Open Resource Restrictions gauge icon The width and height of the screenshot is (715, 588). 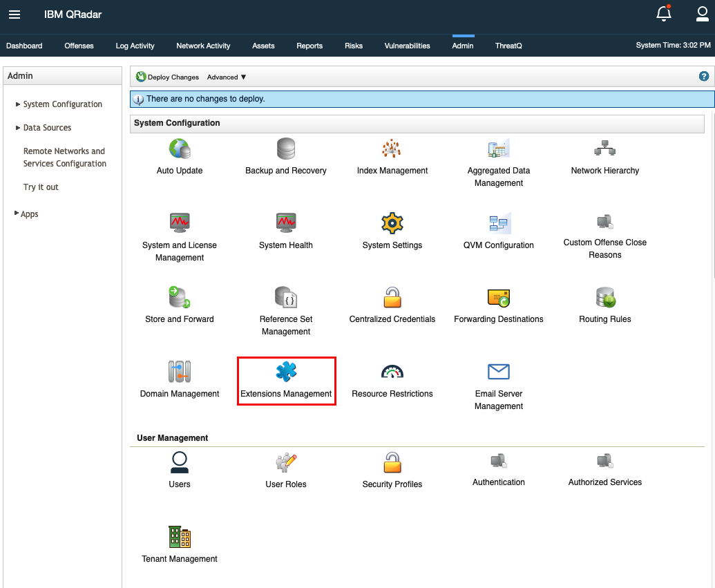pyautogui.click(x=392, y=372)
